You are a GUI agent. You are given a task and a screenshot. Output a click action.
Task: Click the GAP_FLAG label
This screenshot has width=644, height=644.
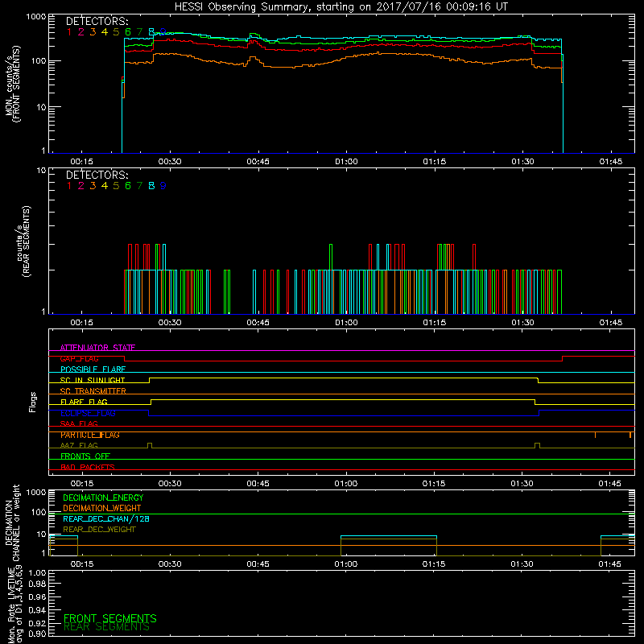point(79,358)
